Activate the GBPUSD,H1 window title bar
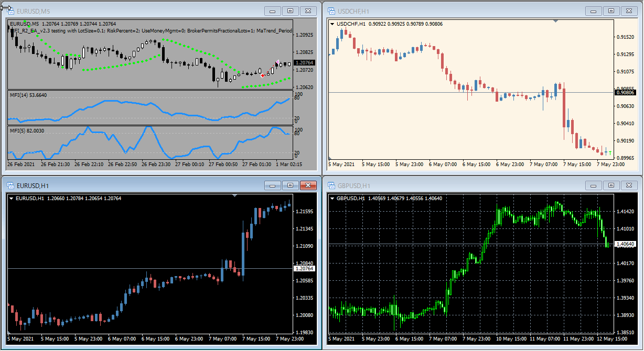 click(x=446, y=186)
